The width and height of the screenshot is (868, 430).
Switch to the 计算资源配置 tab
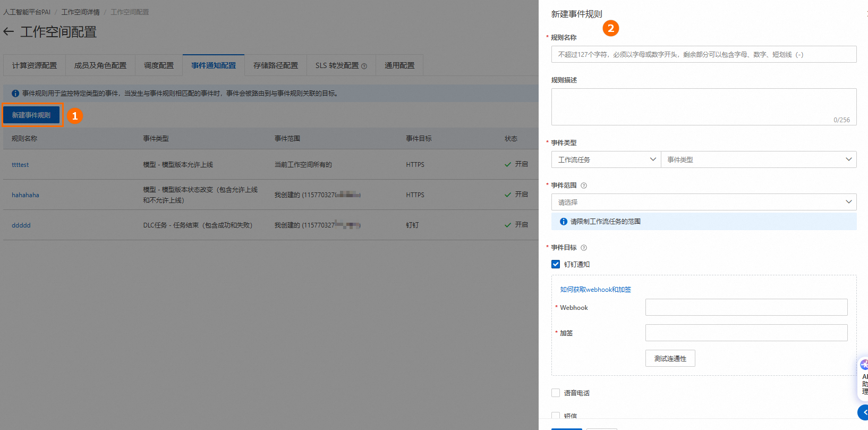[35, 65]
